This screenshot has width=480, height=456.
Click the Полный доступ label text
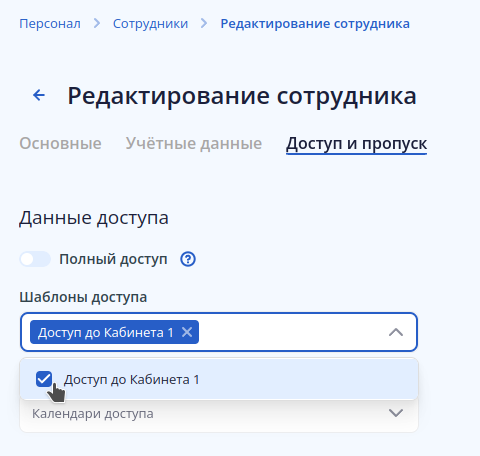[x=113, y=259]
